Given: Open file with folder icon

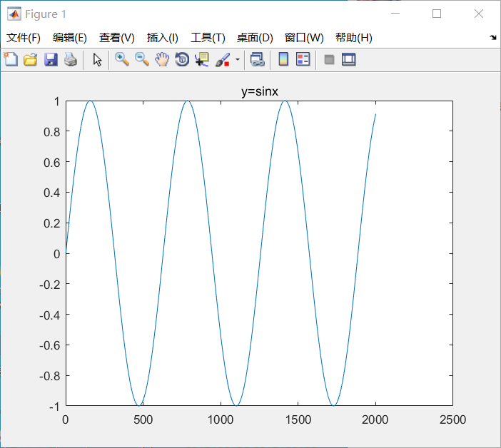Looking at the screenshot, I should point(31,59).
